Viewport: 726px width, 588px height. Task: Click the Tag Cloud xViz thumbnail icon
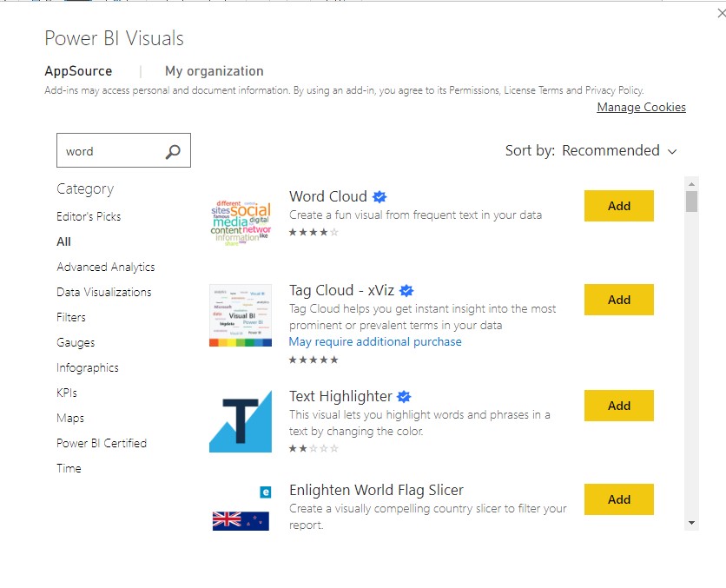pyautogui.click(x=241, y=315)
